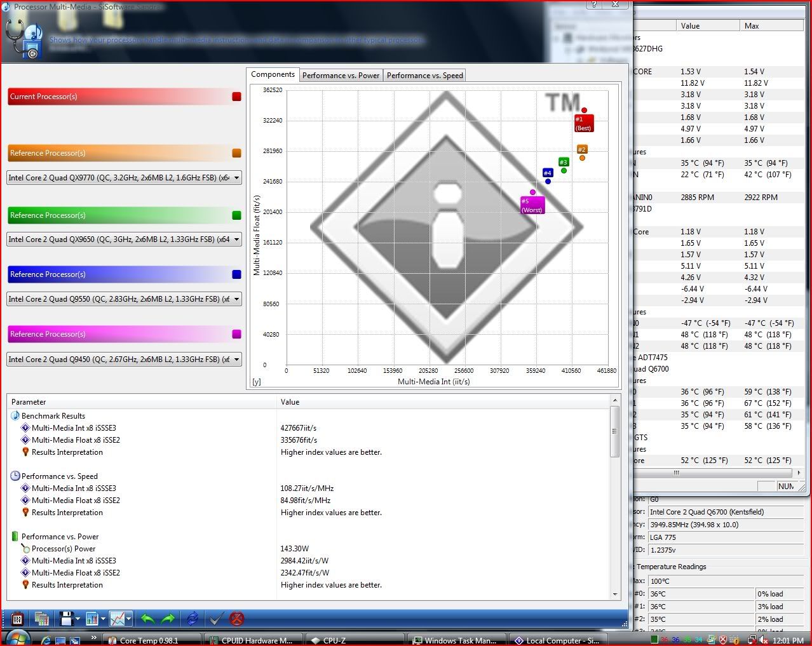Switch to Core Temp 0.98.1 taskbar button
The height and width of the screenshot is (646, 812).
tap(152, 640)
